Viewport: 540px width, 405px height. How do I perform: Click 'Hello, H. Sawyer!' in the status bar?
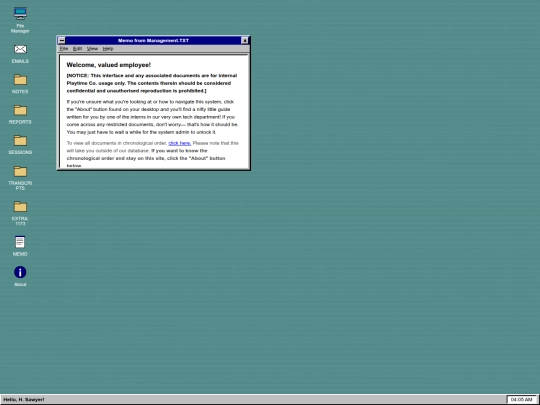point(24,399)
